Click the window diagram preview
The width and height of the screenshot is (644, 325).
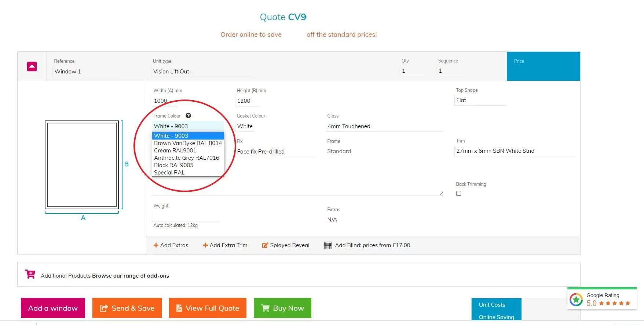click(x=82, y=165)
